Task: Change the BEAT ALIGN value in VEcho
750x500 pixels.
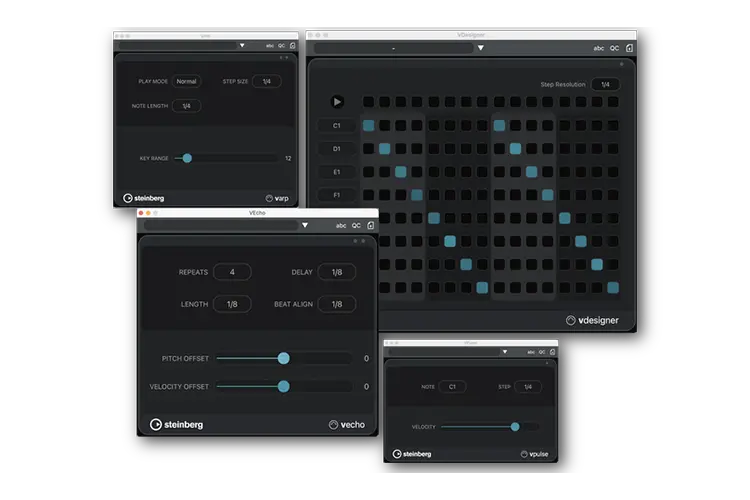Action: pyautogui.click(x=337, y=304)
